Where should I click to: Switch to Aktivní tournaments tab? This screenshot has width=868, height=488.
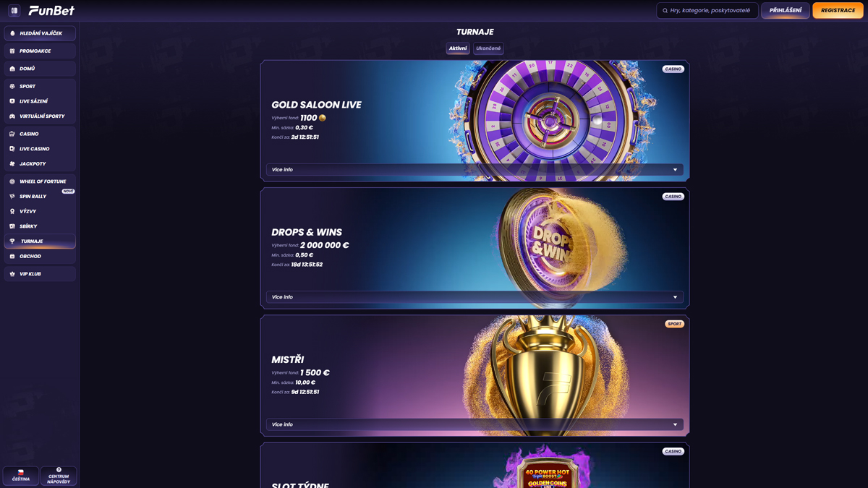point(458,48)
